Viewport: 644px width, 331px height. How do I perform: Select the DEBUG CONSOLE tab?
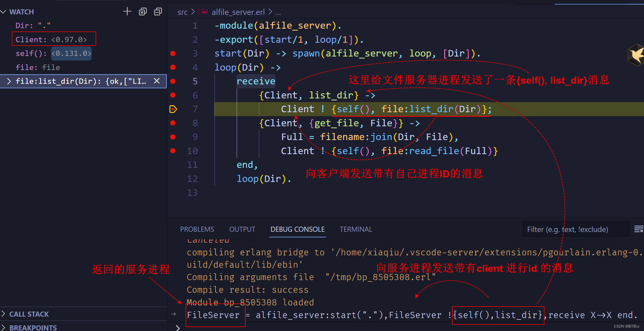click(298, 229)
